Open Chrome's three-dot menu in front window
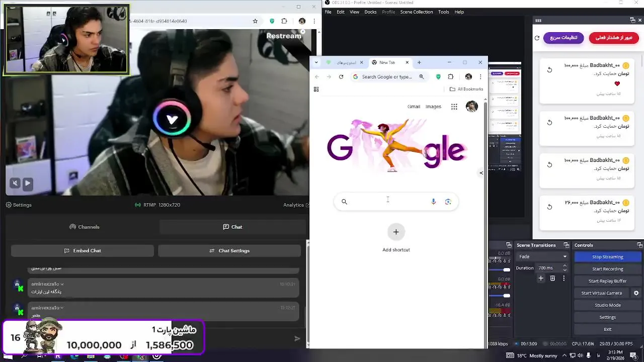 (x=480, y=77)
